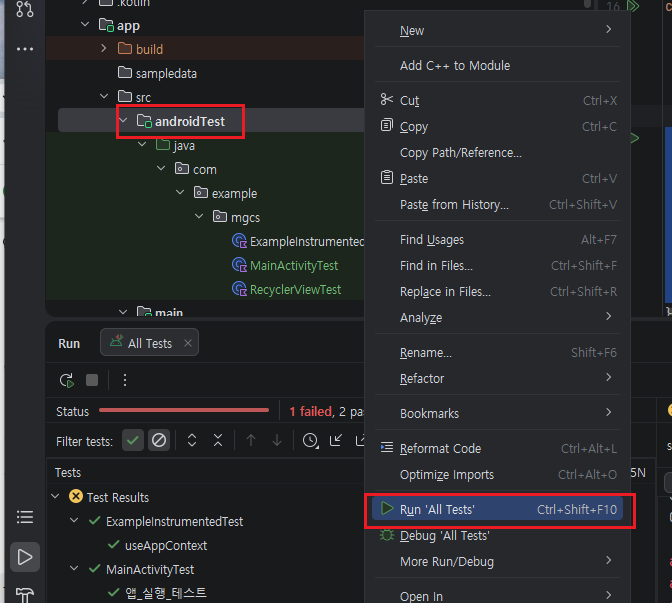This screenshot has height=603, width=672.
Task: Open the New submenu
Action: [x=497, y=30]
